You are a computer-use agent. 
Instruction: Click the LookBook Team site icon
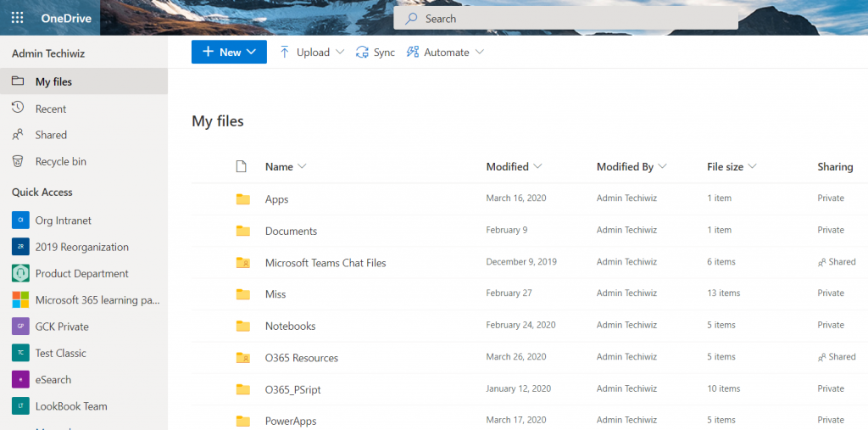tap(20, 406)
